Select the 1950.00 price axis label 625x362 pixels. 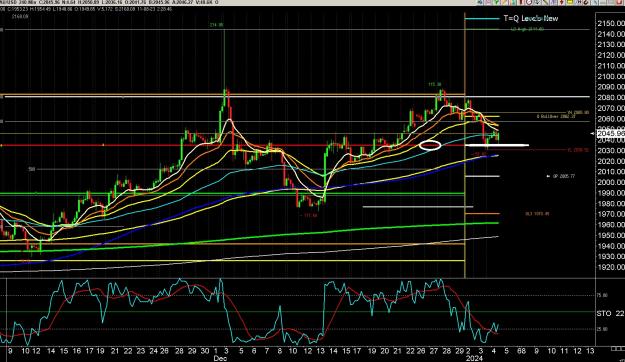(x=611, y=235)
